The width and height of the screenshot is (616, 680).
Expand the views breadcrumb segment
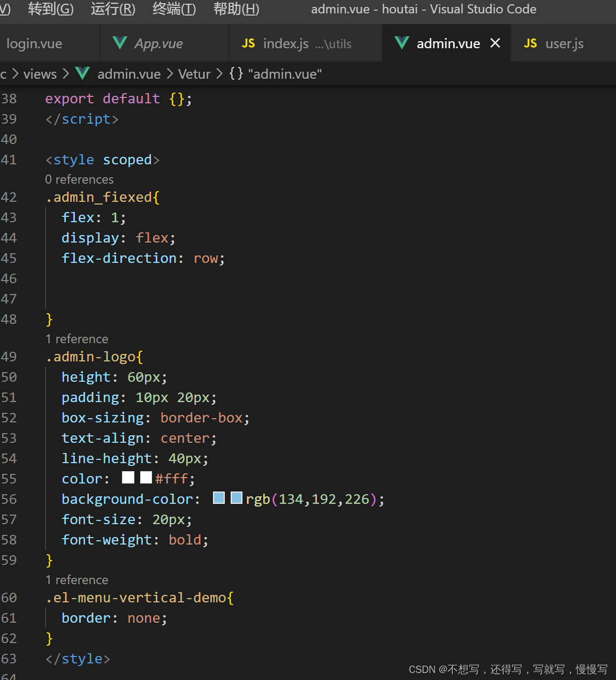pyautogui.click(x=40, y=74)
